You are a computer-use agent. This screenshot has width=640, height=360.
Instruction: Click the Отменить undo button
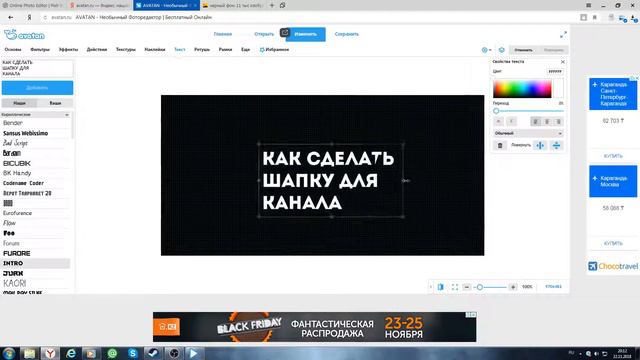(523, 50)
